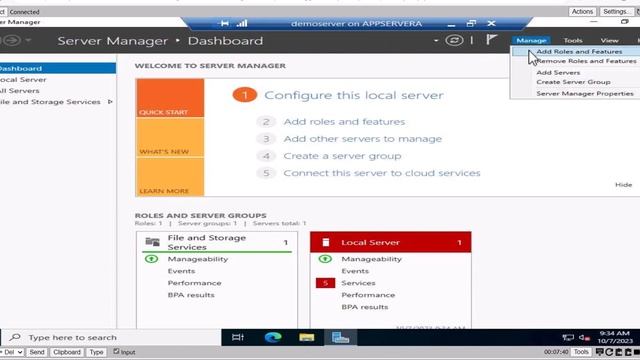This screenshot has width=640, height=360.
Task: Click Add roles and features link
Action: 344,122
